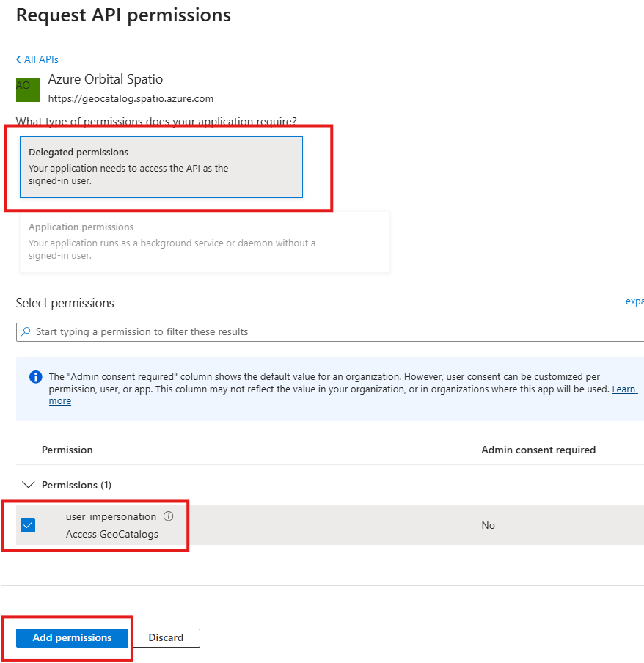The height and width of the screenshot is (663, 644).
Task: Uncheck the user_impersonation permission checkbox
Action: point(28,525)
